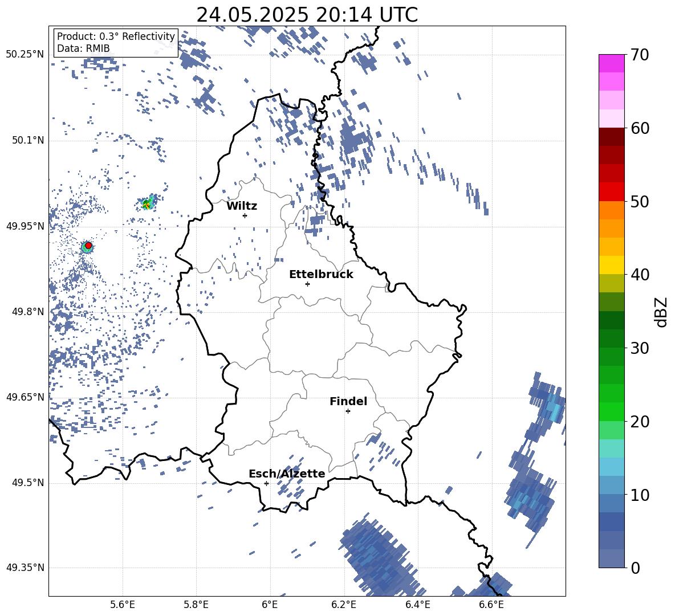This screenshot has width=675, height=616.
Task: Click the colorbar '60' tick label
Action: [640, 128]
